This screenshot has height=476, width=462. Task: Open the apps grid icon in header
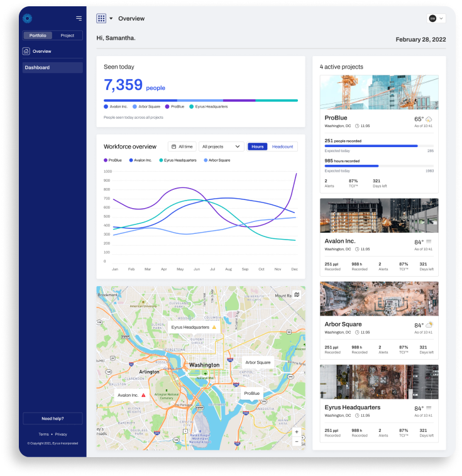point(101,18)
